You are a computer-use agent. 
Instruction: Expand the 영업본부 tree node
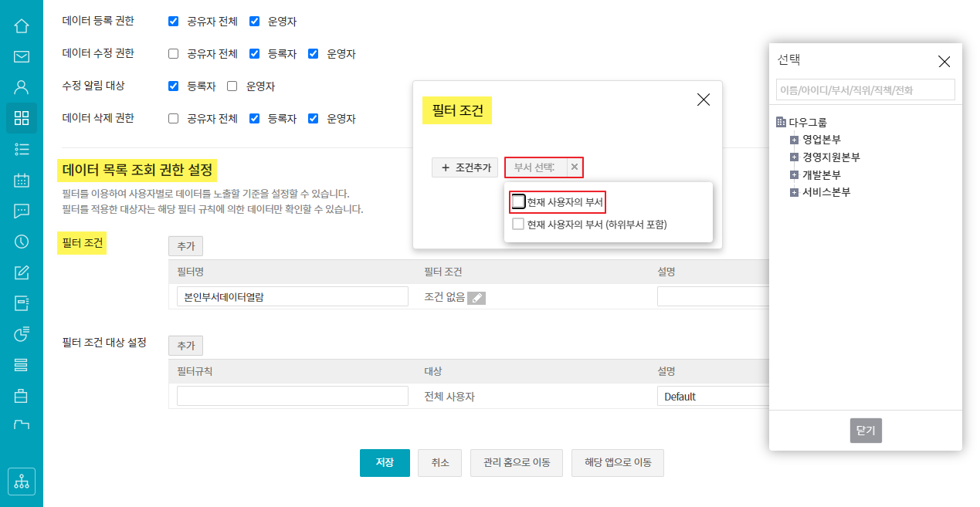794,140
